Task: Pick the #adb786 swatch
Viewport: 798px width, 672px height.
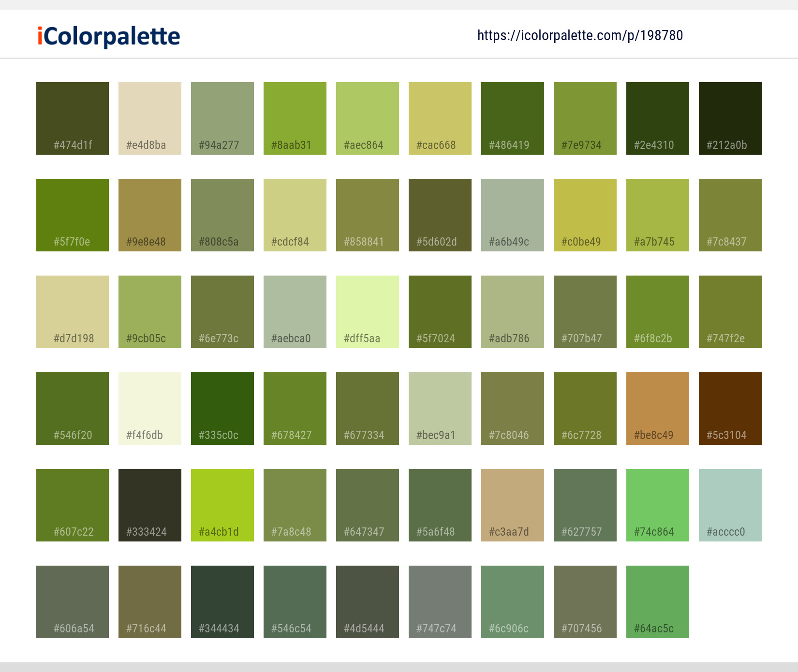Action: (513, 312)
